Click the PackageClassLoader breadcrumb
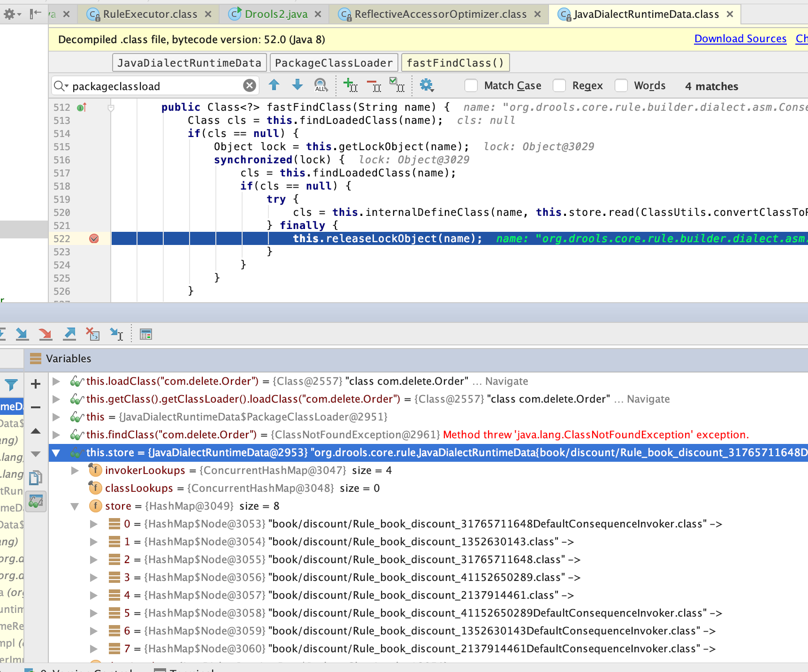The height and width of the screenshot is (672, 808). click(334, 62)
